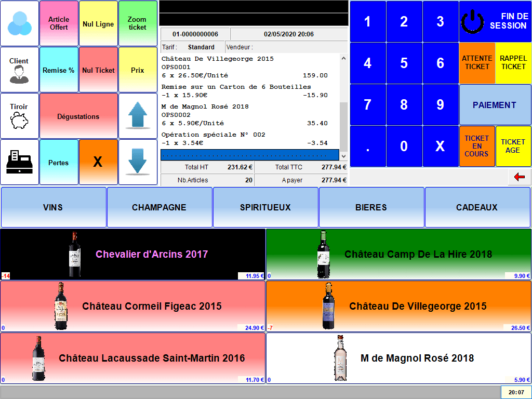This screenshot has height=399, width=532.
Task: Click the cash register icon
Action: [20, 162]
